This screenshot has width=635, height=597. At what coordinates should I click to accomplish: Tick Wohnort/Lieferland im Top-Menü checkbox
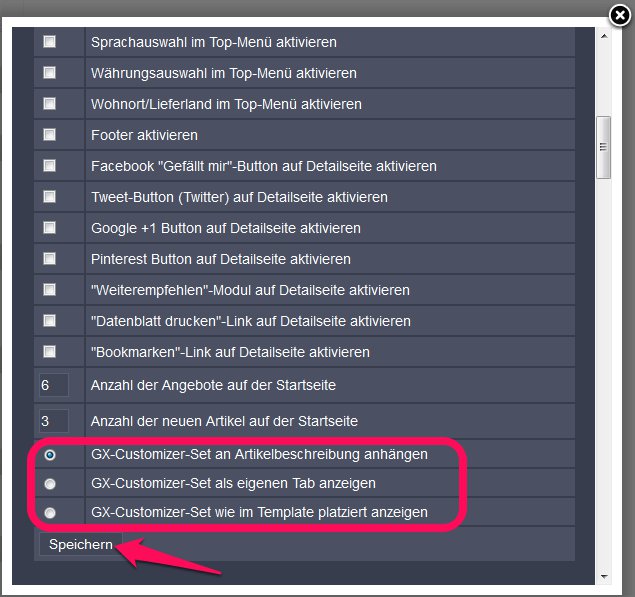point(49,103)
